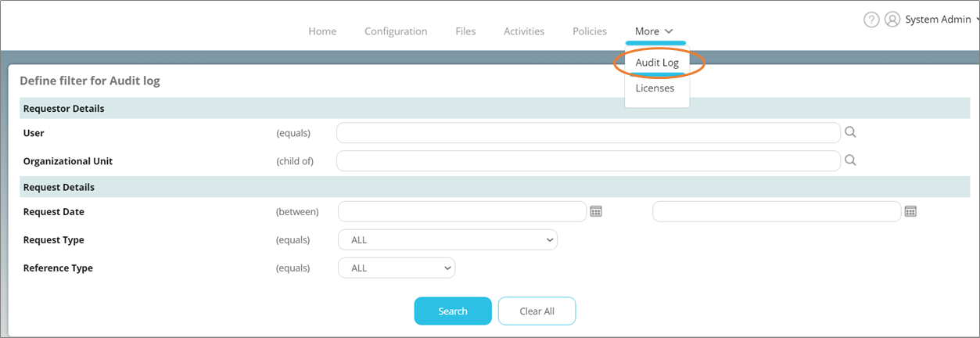This screenshot has width=980, height=338.
Task: Click into the User text field
Action: [588, 133]
